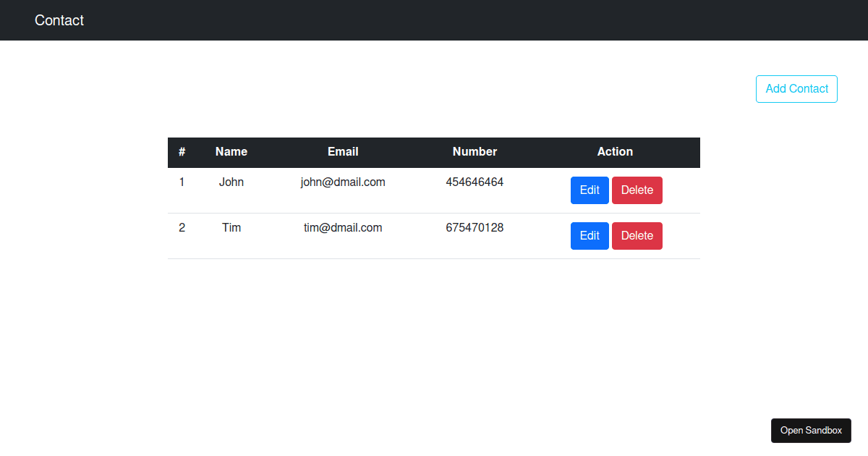Click Tim's phone number 675470128

475,227
